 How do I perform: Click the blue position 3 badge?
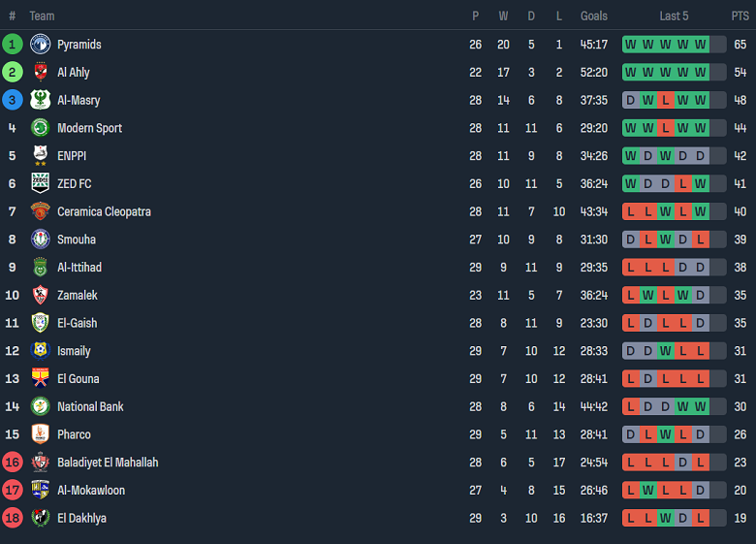(13, 100)
